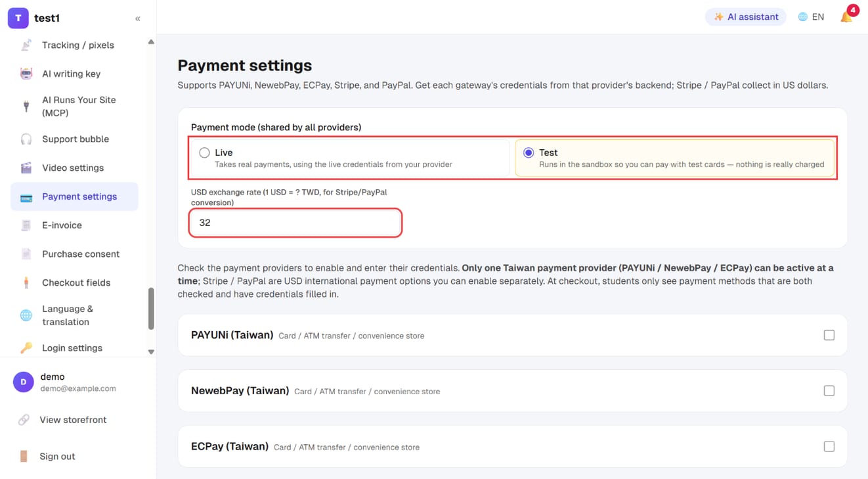Click the sidebar scroll down arrow
868x479 pixels.
click(x=151, y=352)
